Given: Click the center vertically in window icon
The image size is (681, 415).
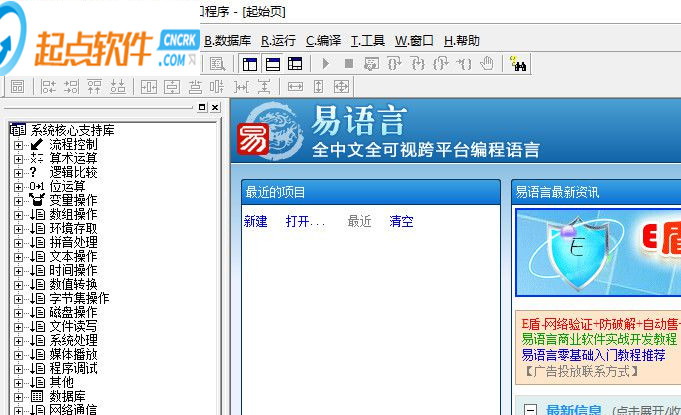Looking at the screenshot, I should (x=172, y=87).
